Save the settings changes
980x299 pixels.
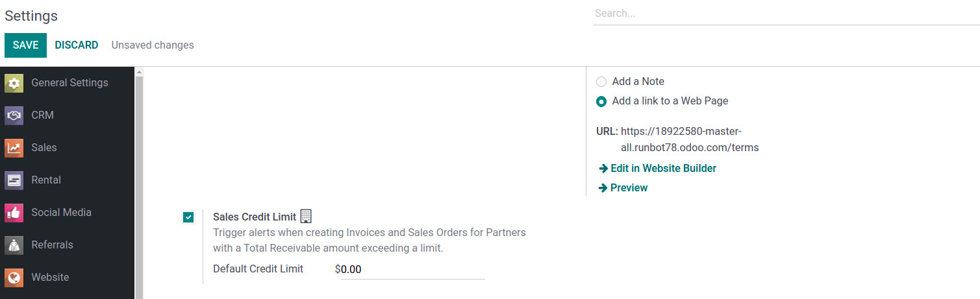[x=25, y=45]
